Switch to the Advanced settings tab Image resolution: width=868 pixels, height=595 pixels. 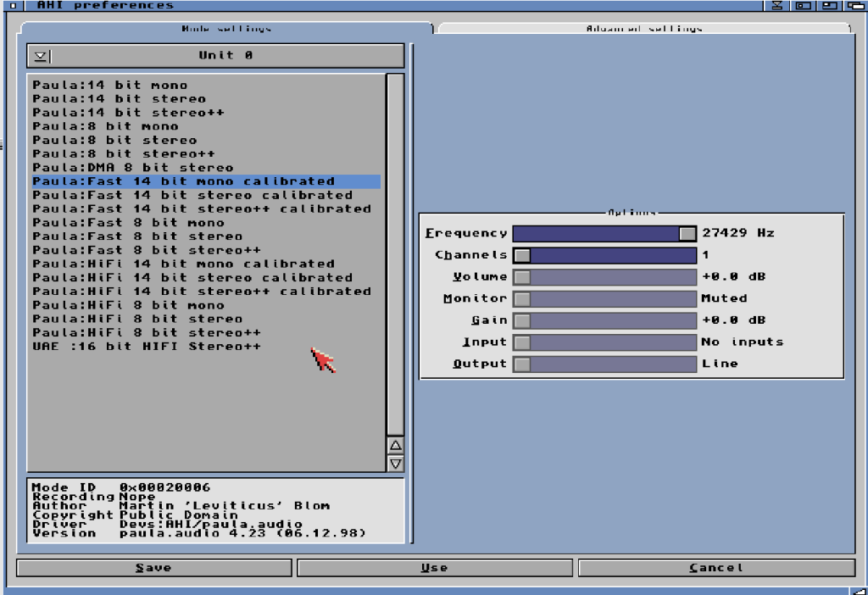(x=643, y=29)
